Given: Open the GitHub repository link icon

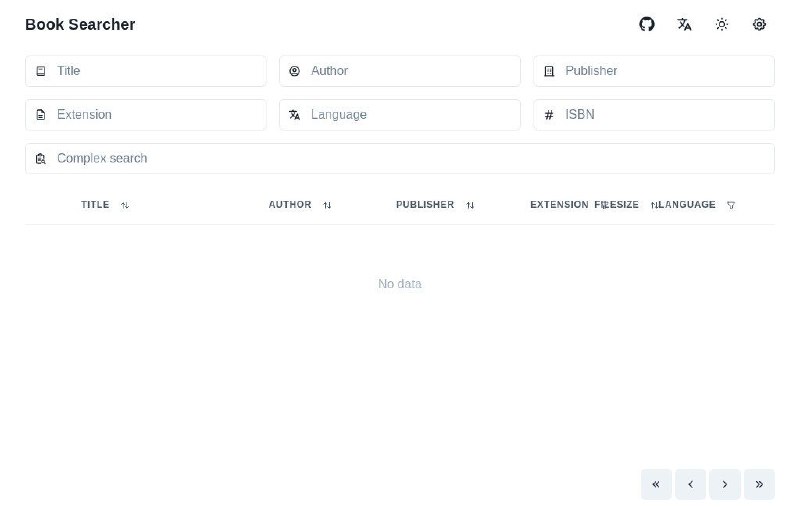Looking at the screenshot, I should pos(647,24).
